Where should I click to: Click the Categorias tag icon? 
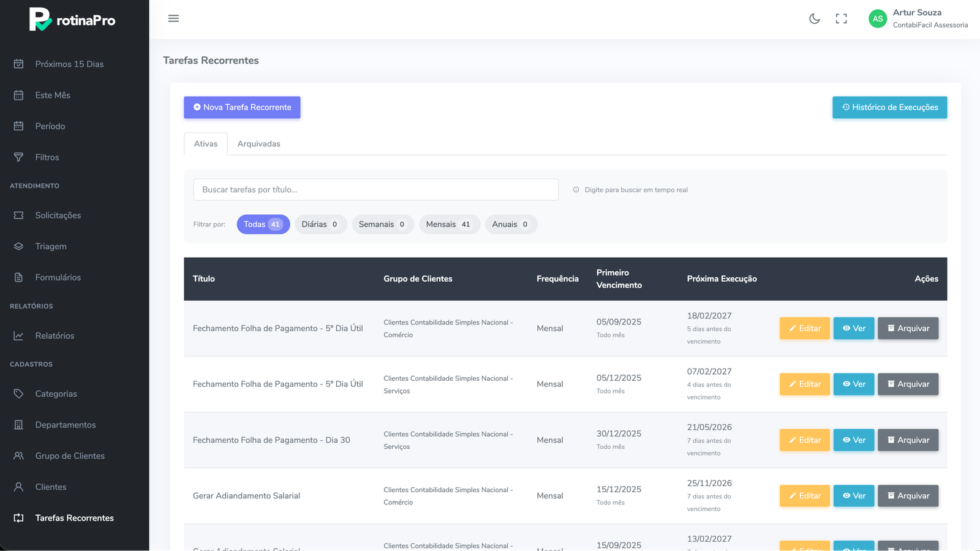pyautogui.click(x=18, y=394)
